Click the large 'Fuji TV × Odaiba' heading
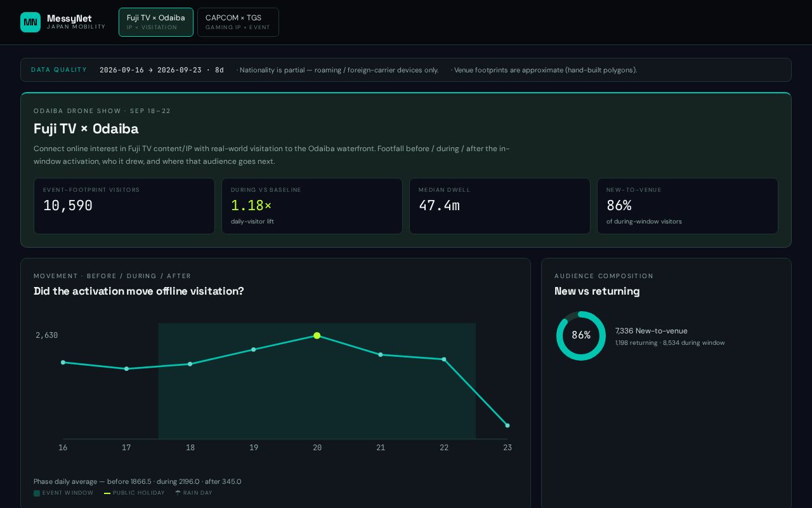The height and width of the screenshot is (508, 812). (x=86, y=129)
